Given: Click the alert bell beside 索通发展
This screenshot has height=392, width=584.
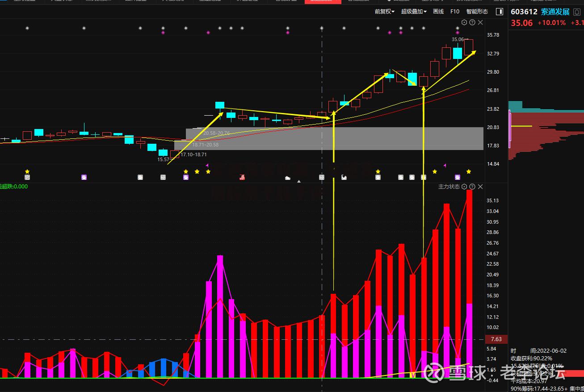Looking at the screenshot, I should pyautogui.click(x=577, y=12).
